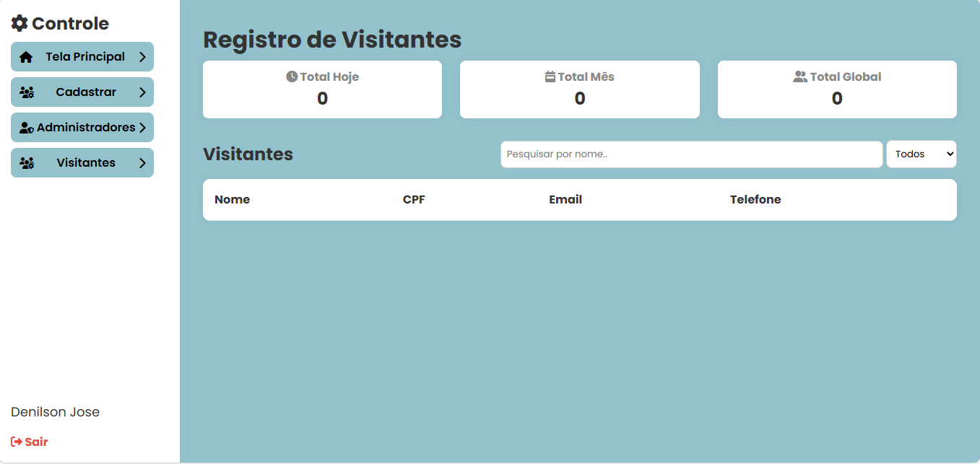Click the logout arrow icon beside Sair

pyautogui.click(x=17, y=442)
